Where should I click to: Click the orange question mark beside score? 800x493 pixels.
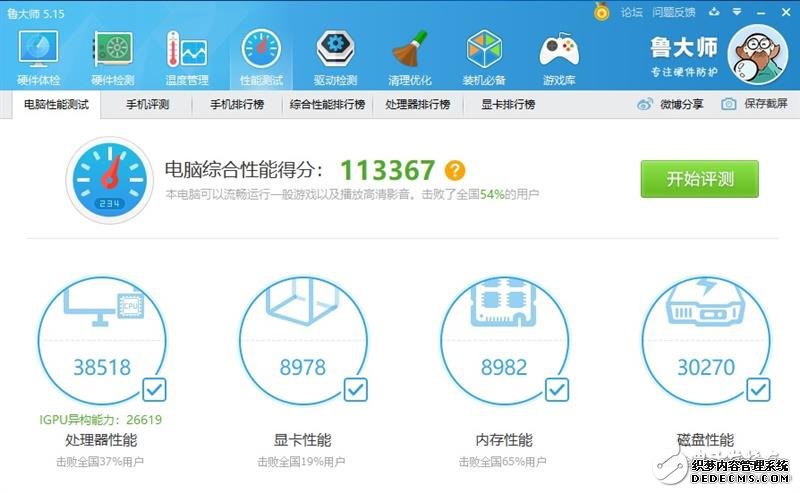coord(455,170)
